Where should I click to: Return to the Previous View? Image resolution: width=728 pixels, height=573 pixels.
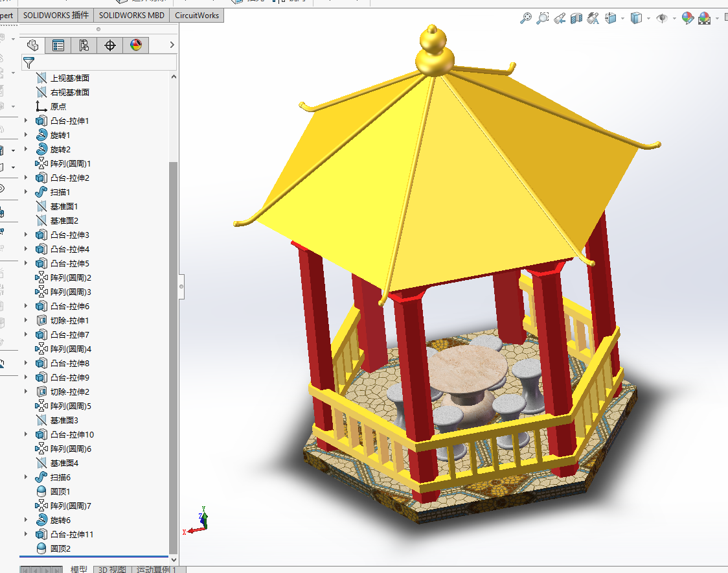click(560, 18)
